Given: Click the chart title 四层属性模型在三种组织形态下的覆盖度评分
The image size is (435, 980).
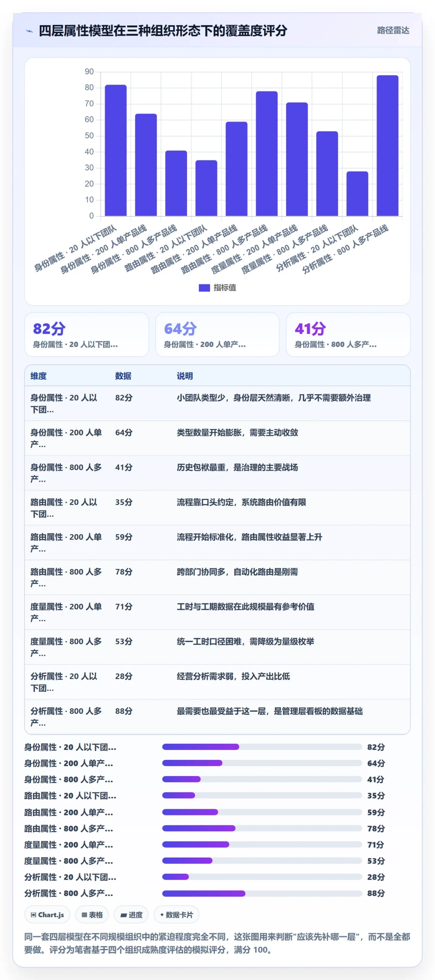Looking at the screenshot, I should [163, 31].
